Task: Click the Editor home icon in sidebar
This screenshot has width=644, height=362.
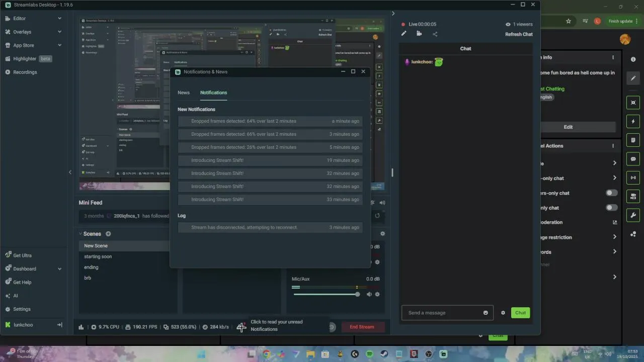Action: click(x=8, y=18)
